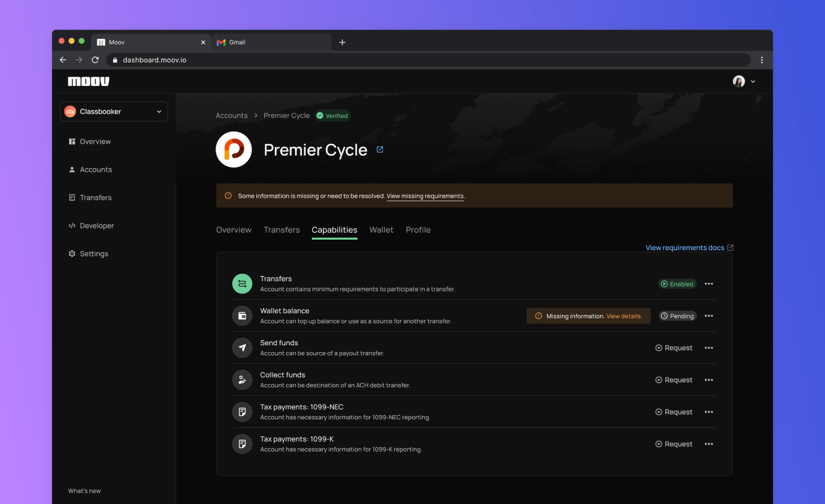Click the Tax payments 1099-NEC document icon
The height and width of the screenshot is (504, 825).
(242, 412)
